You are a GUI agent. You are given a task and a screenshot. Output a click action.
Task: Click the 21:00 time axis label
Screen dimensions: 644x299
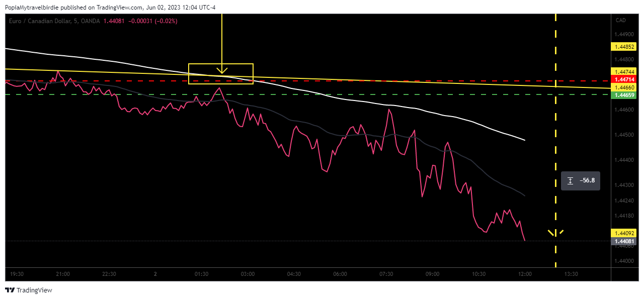(63, 274)
